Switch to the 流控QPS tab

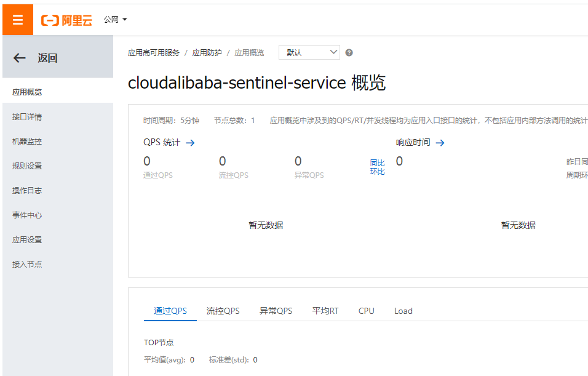pos(223,311)
